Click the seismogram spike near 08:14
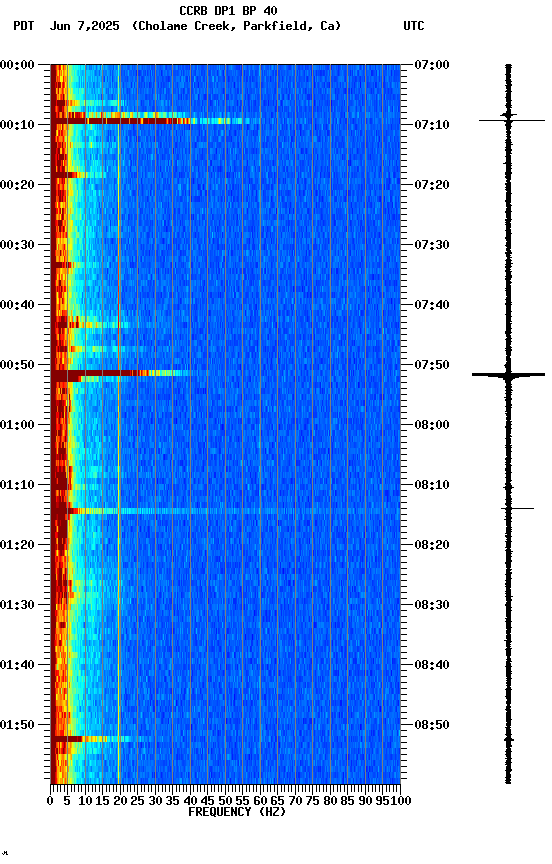The height and width of the screenshot is (864, 552). tap(517, 508)
